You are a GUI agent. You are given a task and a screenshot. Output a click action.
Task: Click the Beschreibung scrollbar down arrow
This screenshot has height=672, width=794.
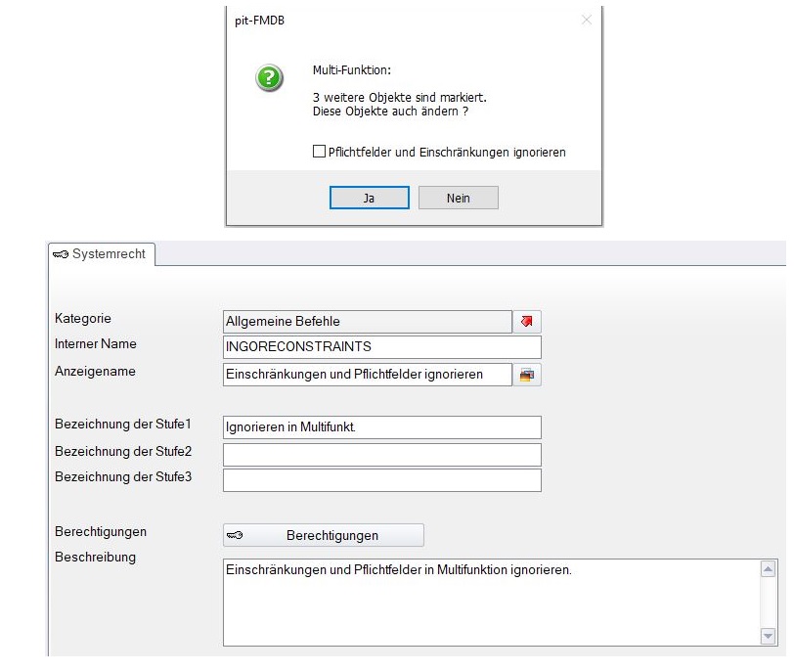point(769,636)
